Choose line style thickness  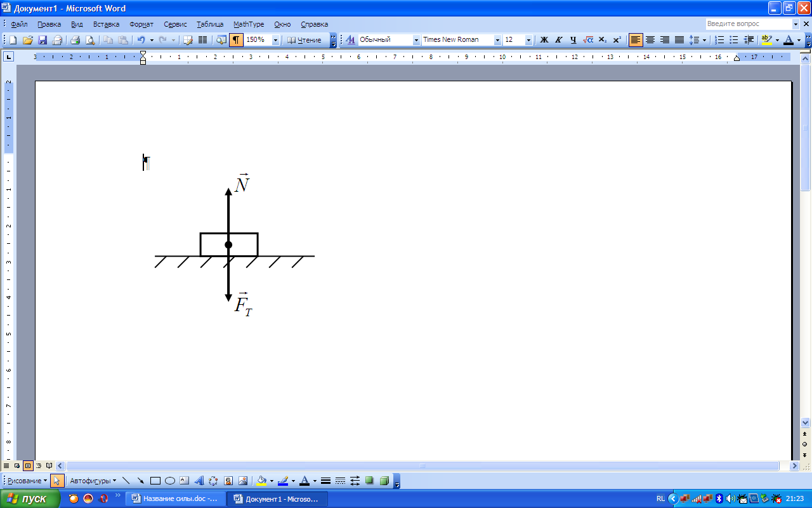325,481
